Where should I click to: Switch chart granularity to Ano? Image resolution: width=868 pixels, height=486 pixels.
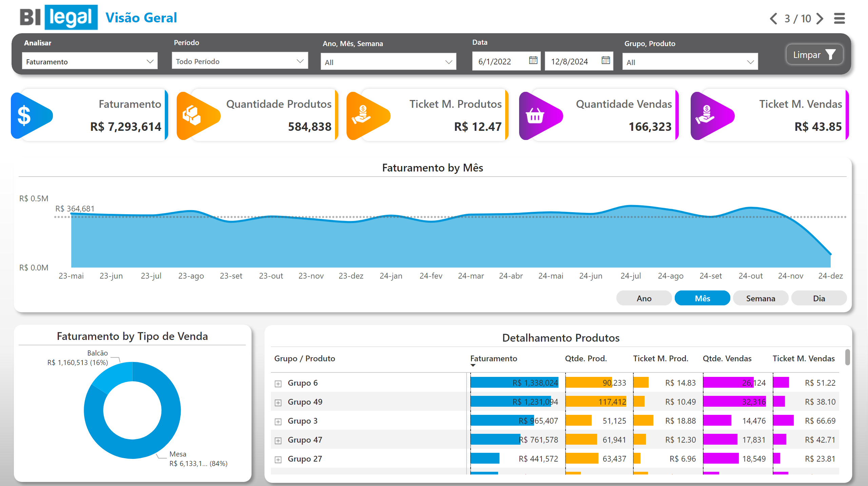pyautogui.click(x=644, y=298)
